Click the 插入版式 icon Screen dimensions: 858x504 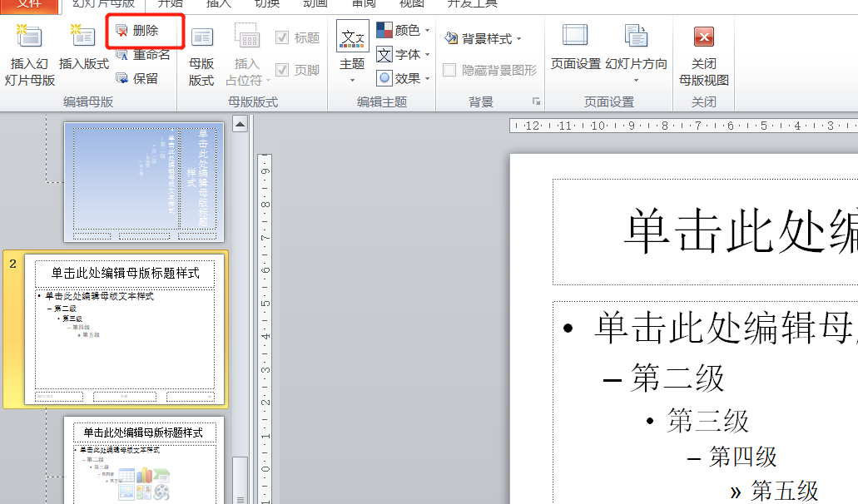pos(83,37)
